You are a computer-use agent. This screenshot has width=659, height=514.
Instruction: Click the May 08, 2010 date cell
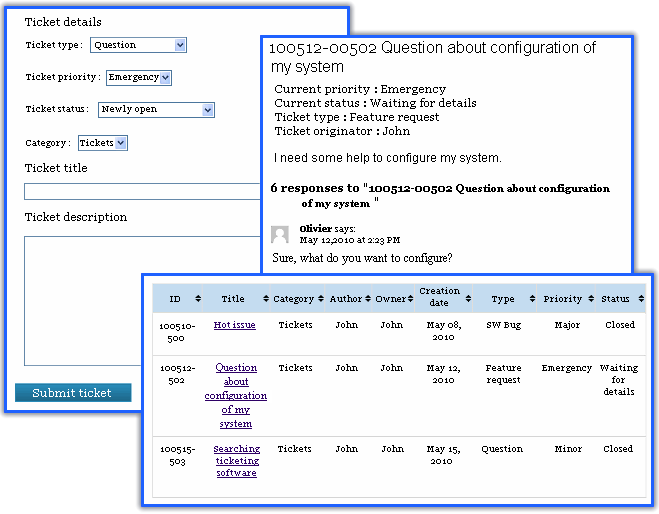click(x=444, y=331)
